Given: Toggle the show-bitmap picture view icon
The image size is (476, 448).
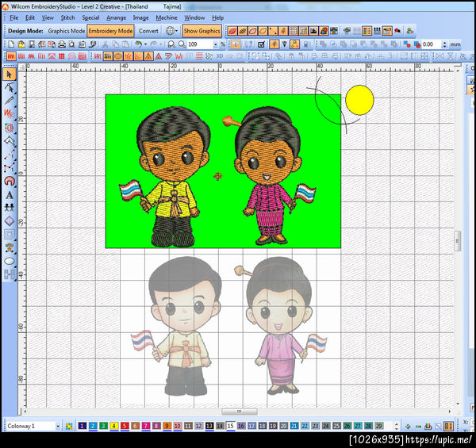Looking at the screenshot, I should [x=313, y=31].
